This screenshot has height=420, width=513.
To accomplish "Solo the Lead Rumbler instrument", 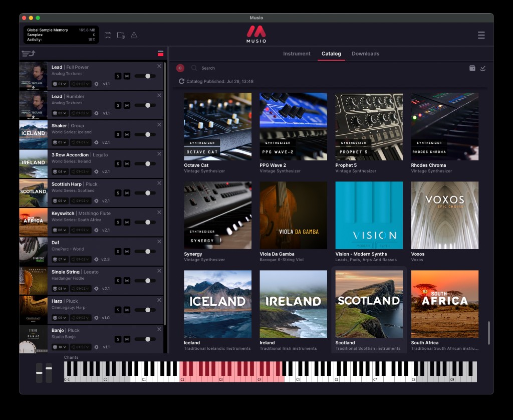I will pyautogui.click(x=118, y=105).
